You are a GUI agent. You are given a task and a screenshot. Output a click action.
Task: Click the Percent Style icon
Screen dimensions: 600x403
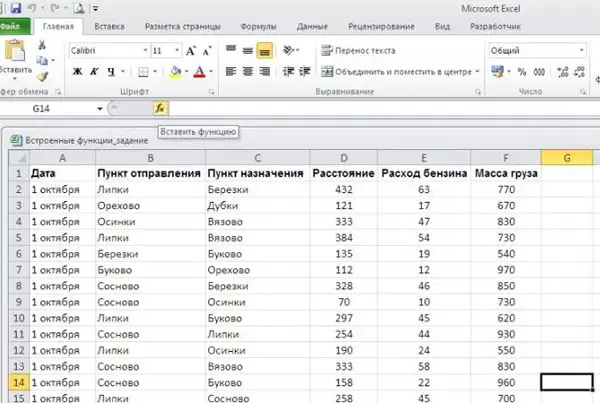(x=522, y=72)
